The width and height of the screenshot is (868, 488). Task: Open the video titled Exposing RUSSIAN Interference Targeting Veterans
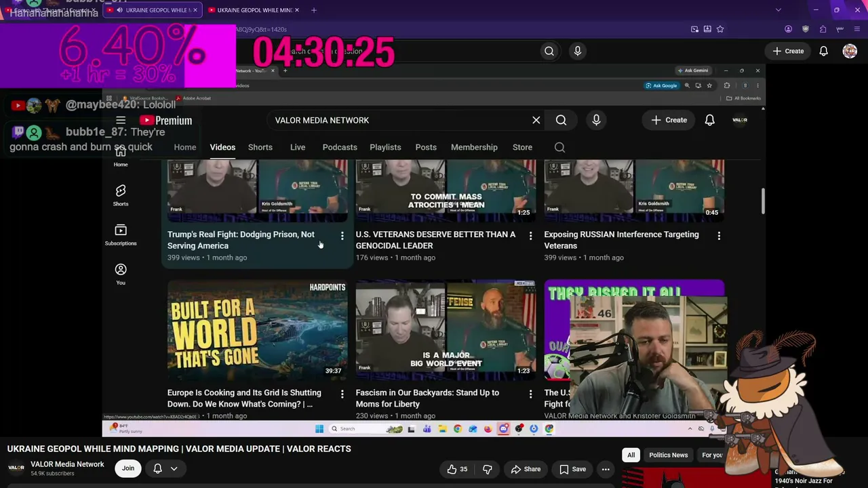pyautogui.click(x=621, y=240)
